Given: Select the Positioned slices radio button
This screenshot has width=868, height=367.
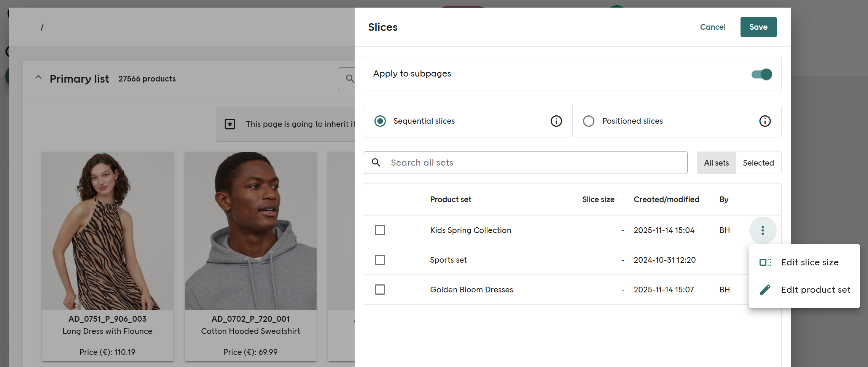Looking at the screenshot, I should coord(588,121).
